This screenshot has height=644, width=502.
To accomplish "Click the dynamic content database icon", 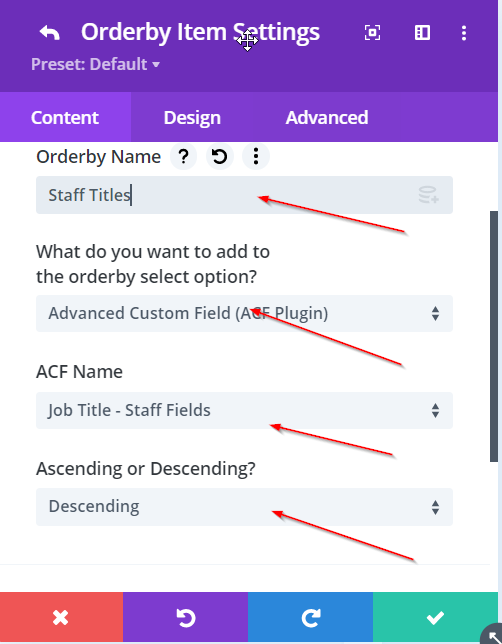I will [x=428, y=195].
